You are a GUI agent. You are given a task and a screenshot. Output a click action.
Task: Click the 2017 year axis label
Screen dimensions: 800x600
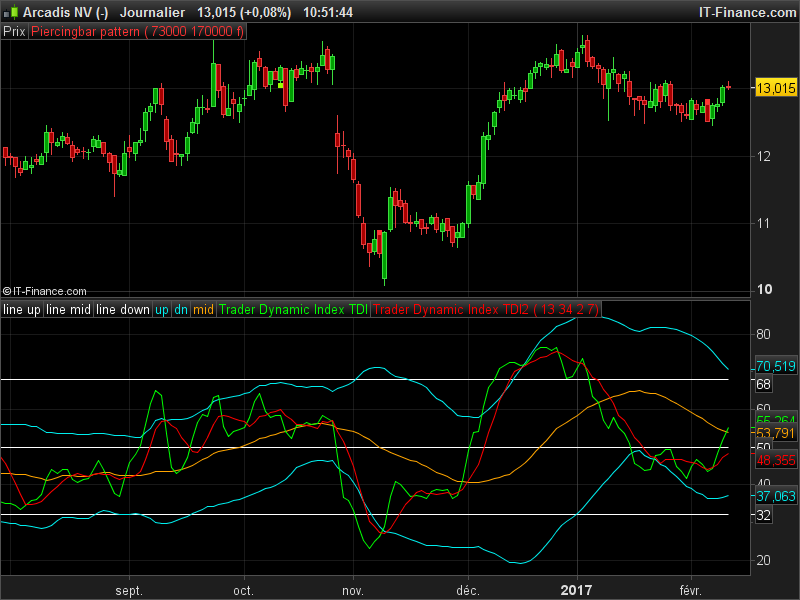coord(576,590)
